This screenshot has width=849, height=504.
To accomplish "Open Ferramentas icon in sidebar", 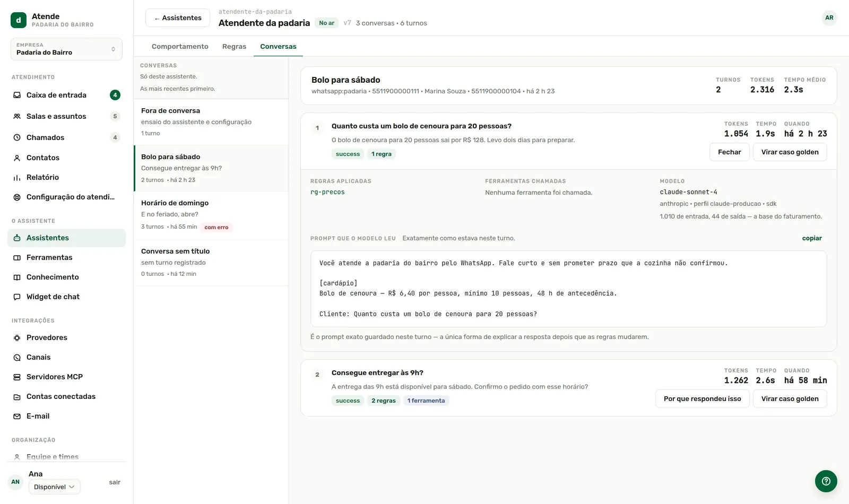I will [17, 257].
